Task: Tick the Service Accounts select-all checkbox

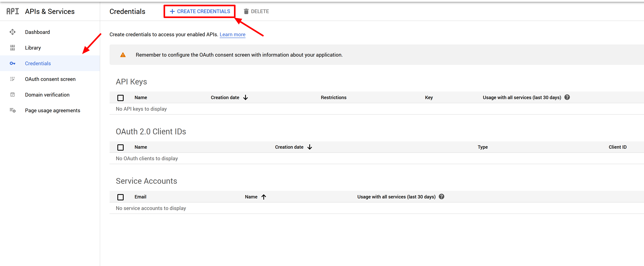Action: 121,197
